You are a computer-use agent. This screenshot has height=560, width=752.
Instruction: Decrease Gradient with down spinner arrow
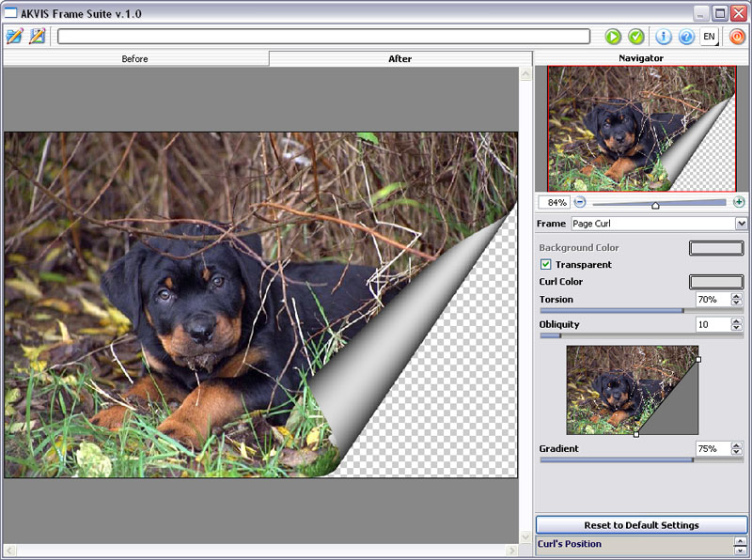coord(737,452)
